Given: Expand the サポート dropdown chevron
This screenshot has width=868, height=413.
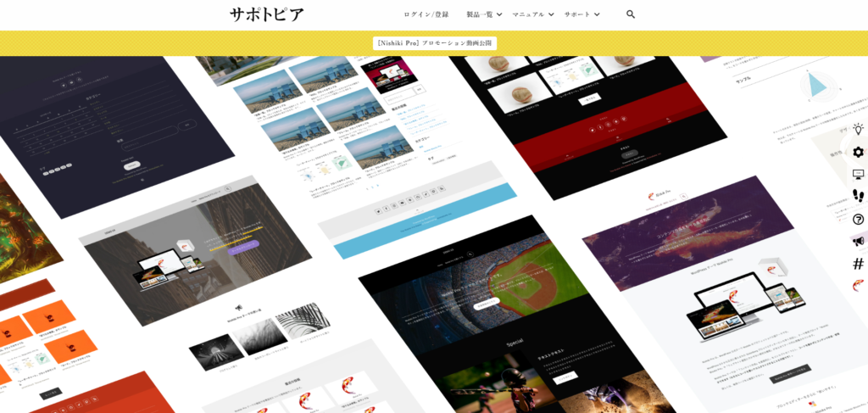Looking at the screenshot, I should (x=597, y=14).
